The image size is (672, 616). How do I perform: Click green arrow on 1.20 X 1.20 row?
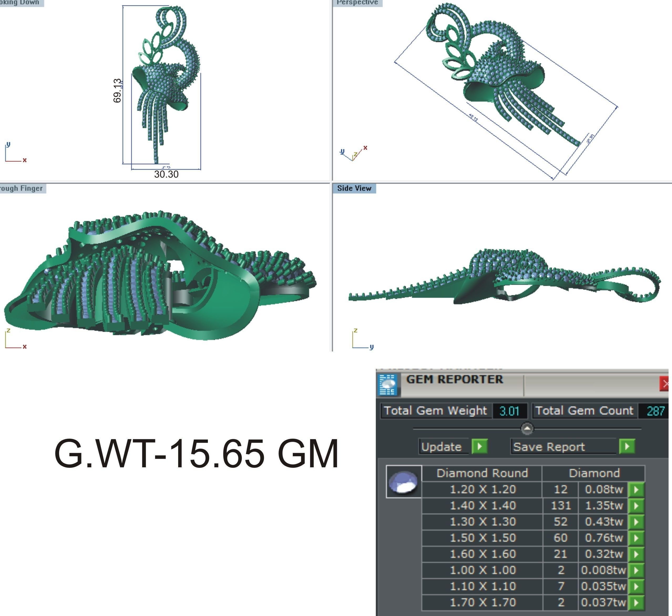pyautogui.click(x=636, y=490)
